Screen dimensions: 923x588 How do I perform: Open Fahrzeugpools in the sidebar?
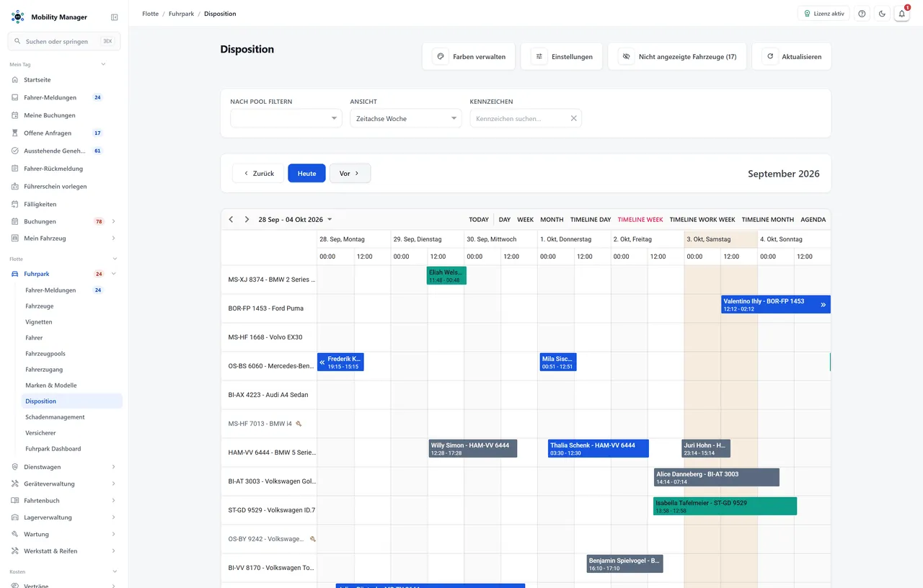(x=45, y=354)
